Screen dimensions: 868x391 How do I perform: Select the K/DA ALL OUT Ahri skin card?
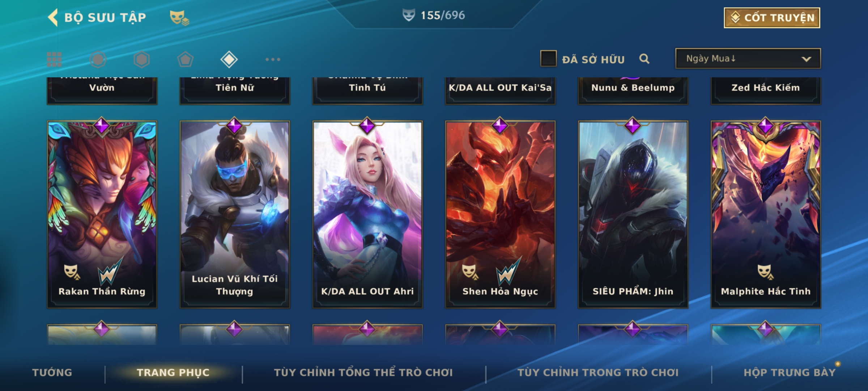[x=367, y=214]
